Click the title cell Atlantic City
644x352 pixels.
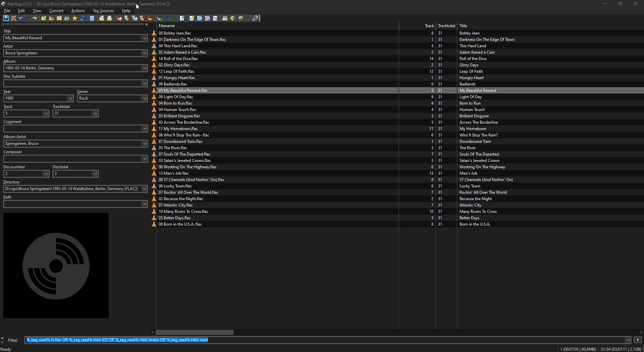pyautogui.click(x=470, y=205)
